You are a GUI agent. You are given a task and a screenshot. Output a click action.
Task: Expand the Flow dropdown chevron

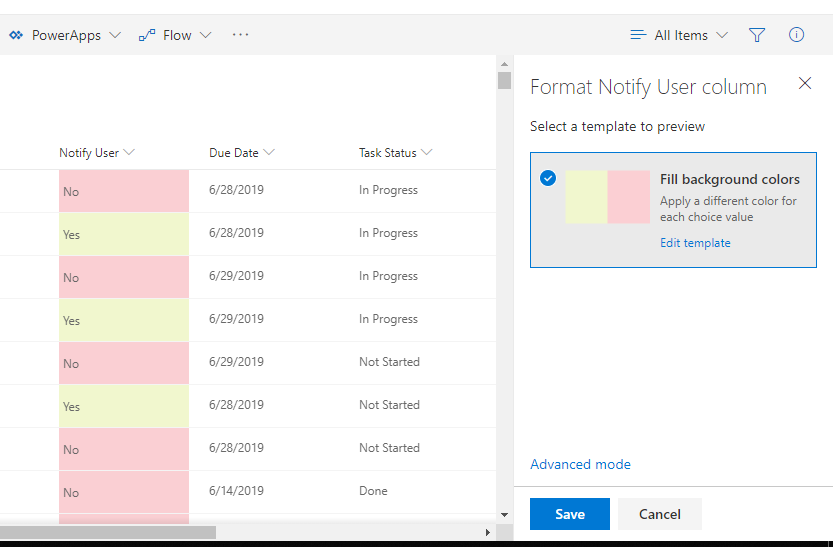[206, 35]
